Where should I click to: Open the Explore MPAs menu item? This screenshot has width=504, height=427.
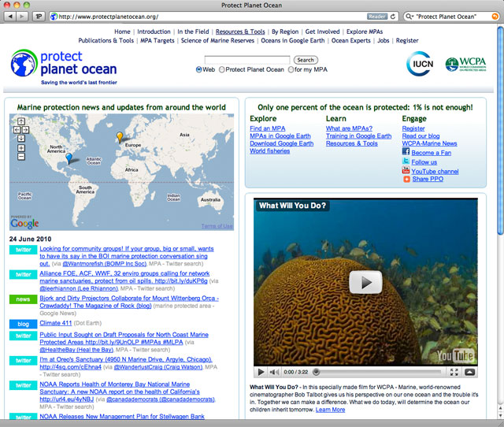point(365,32)
